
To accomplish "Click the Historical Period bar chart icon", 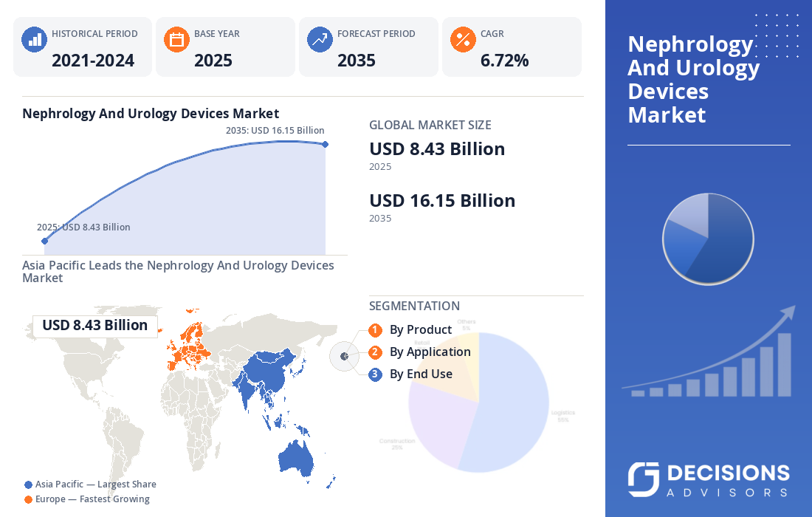I will (34, 39).
